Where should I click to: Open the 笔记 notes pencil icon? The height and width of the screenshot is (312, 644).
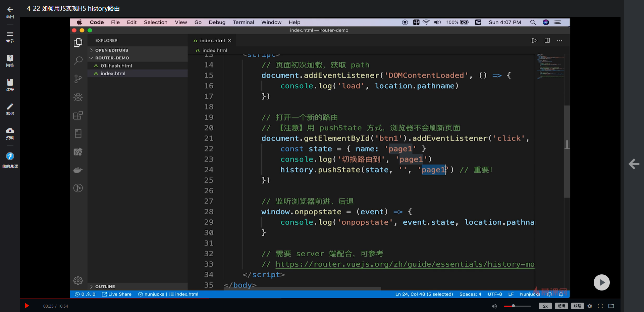10,106
